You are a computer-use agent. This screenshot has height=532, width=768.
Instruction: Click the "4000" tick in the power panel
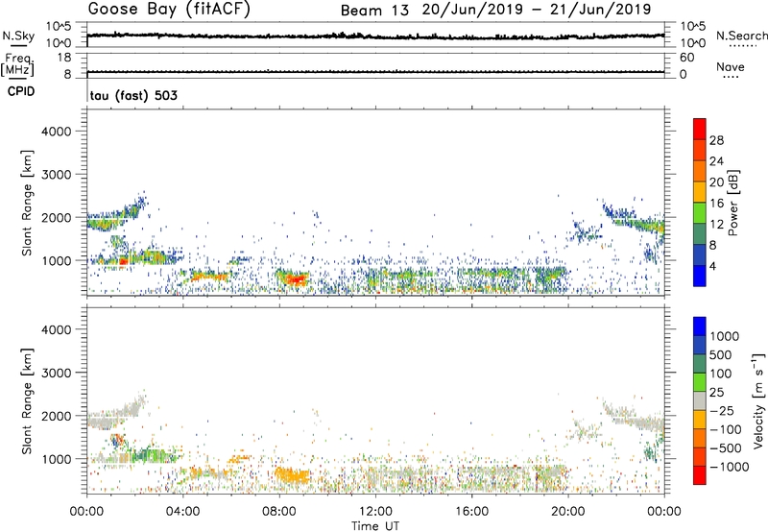click(57, 132)
